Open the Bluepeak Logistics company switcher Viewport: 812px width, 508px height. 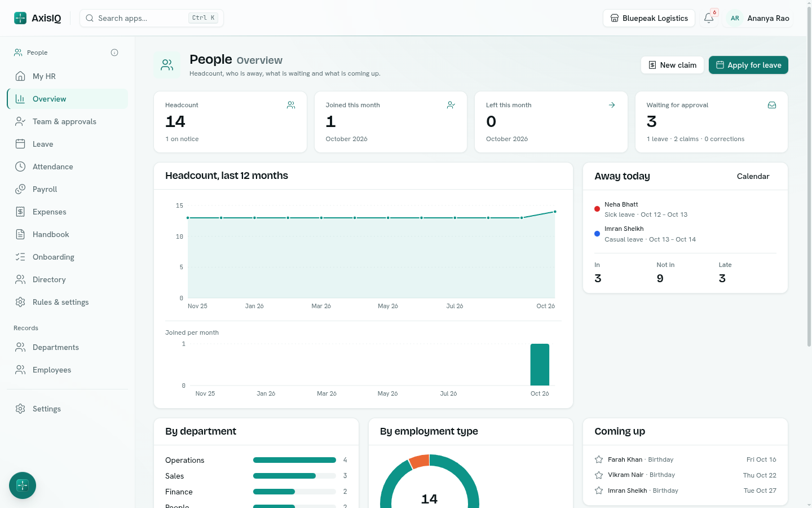coord(649,18)
